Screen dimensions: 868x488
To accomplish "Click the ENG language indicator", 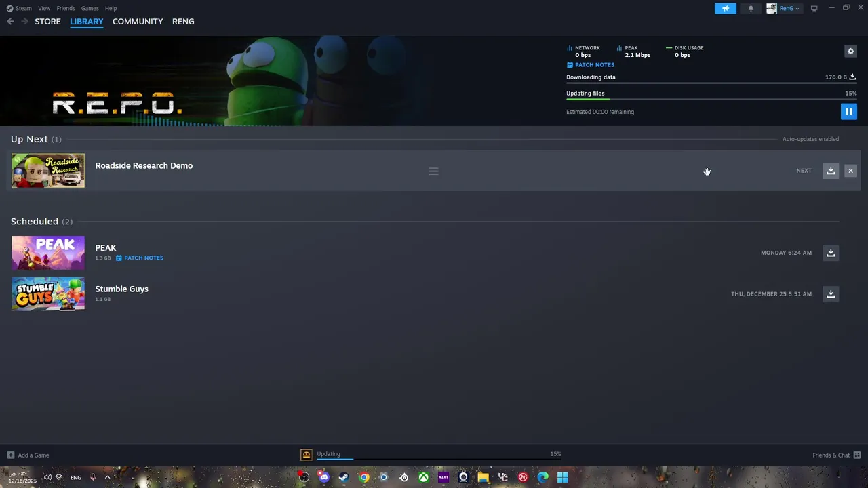I will click(76, 477).
